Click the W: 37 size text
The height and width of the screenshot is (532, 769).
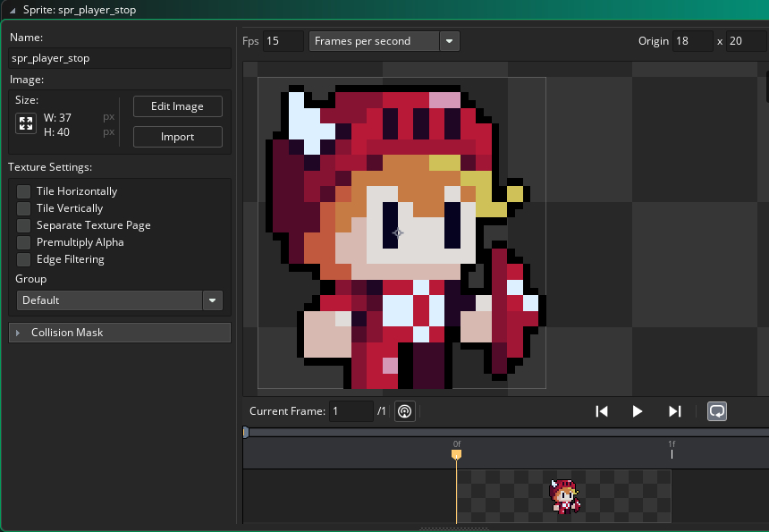[x=57, y=118]
